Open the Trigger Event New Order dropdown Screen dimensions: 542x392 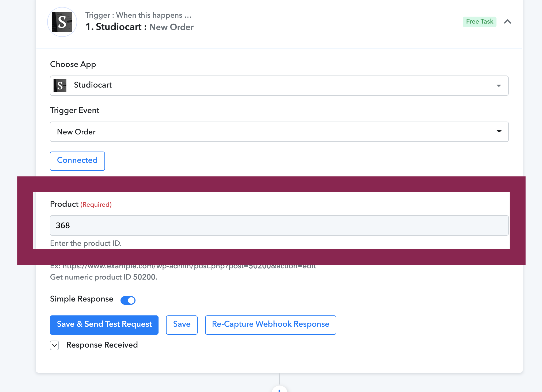pos(279,132)
